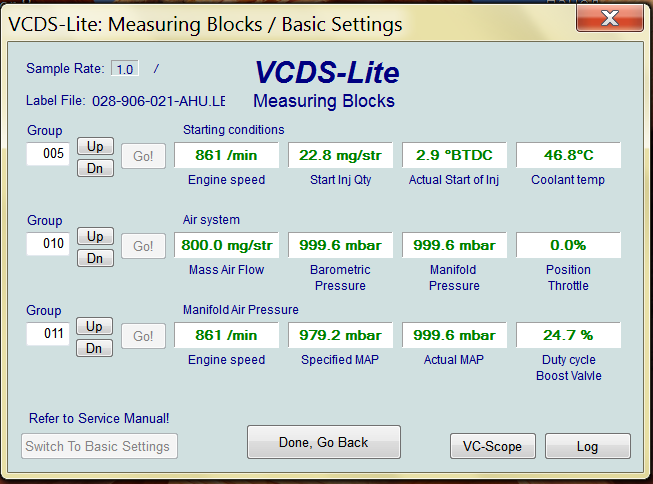Viewport: 653px width, 484px height.
Task: Click Dn button for group 005
Action: click(x=95, y=168)
